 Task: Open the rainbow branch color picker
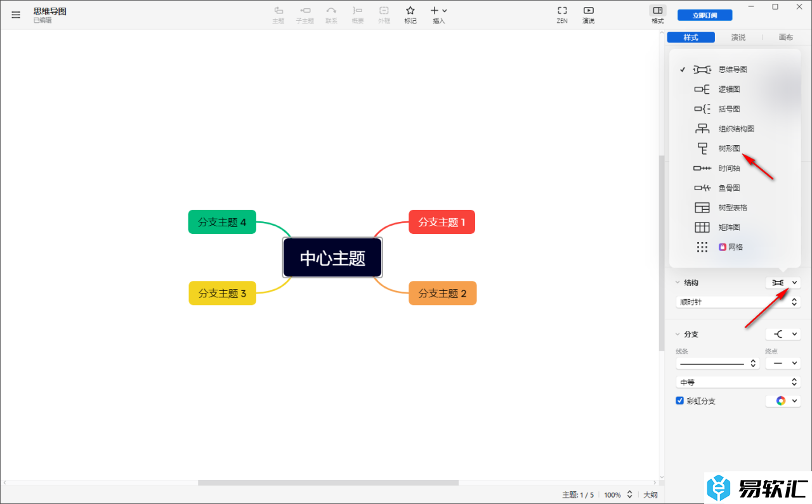click(783, 401)
